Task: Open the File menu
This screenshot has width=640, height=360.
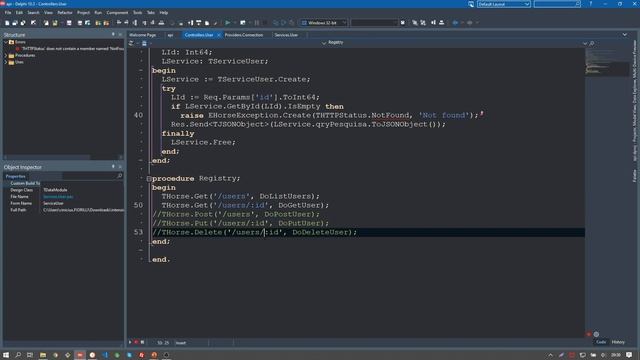Action: coord(8,13)
